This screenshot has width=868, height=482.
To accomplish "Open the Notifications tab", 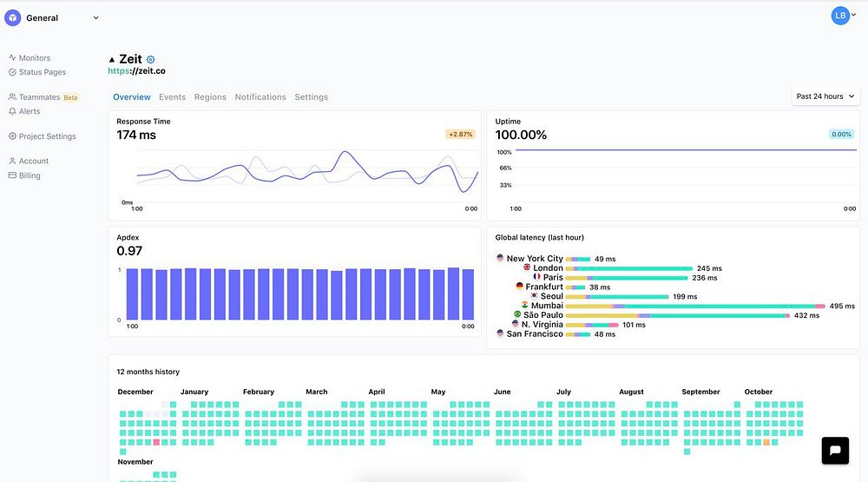I will [260, 97].
